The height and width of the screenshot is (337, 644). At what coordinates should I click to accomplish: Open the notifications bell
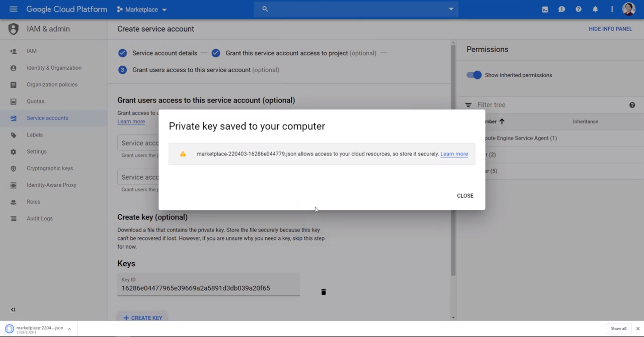[x=595, y=9]
